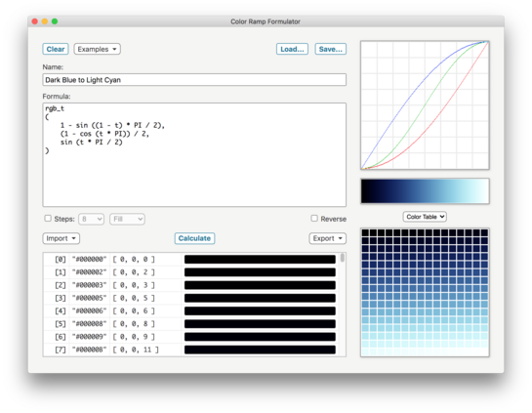Click the gradient preview bar
The width and height of the screenshot is (532, 413).
[x=425, y=191]
